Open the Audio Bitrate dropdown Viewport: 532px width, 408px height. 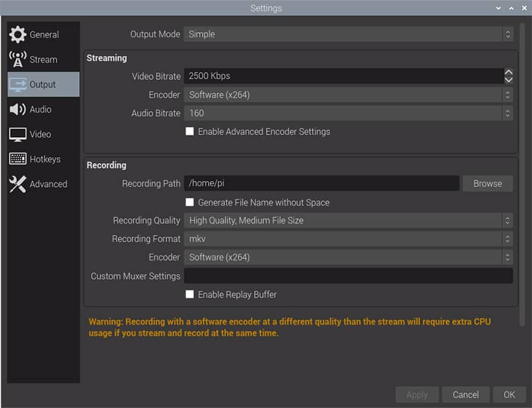tap(348, 113)
